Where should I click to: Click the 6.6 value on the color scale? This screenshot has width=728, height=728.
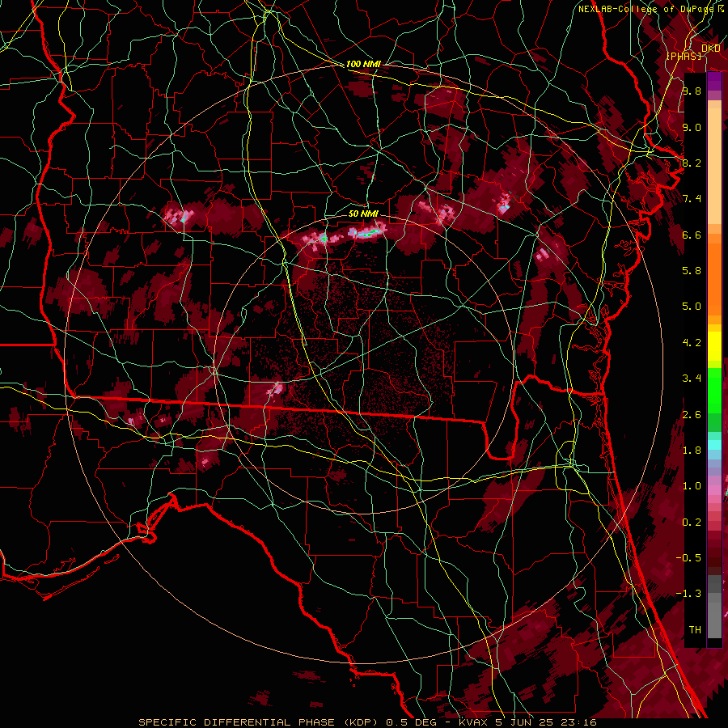692,235
